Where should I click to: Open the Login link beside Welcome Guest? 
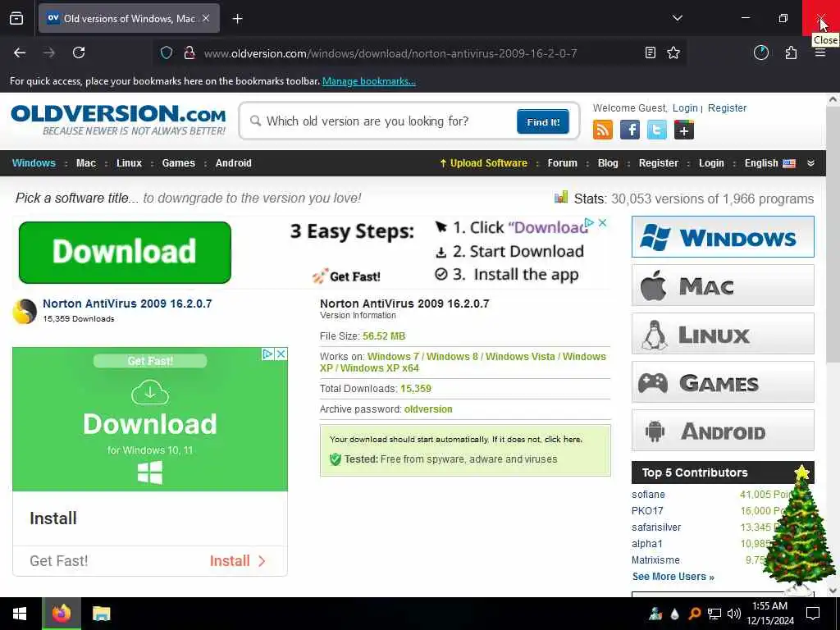click(685, 107)
